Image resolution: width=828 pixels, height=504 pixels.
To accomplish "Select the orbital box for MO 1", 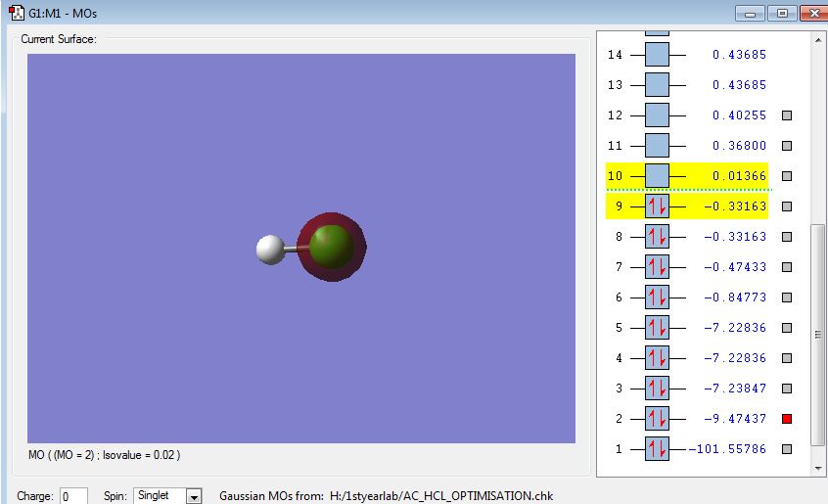I will pyautogui.click(x=657, y=449).
